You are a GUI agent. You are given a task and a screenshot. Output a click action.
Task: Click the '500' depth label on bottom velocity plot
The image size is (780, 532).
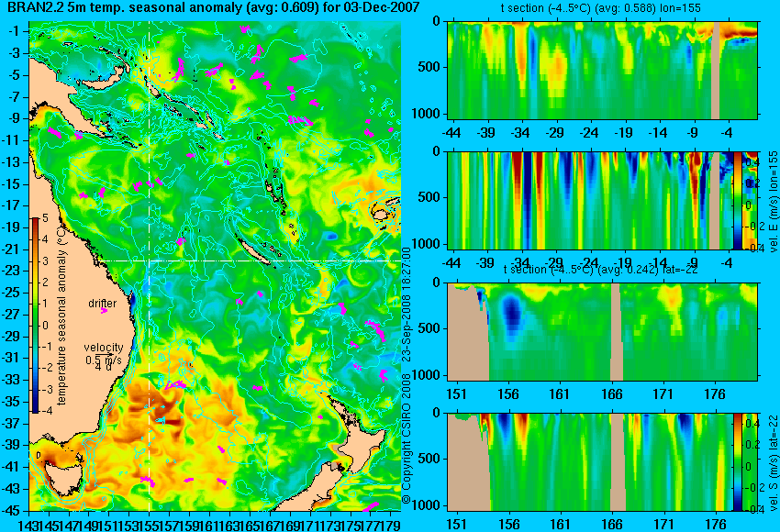point(429,459)
